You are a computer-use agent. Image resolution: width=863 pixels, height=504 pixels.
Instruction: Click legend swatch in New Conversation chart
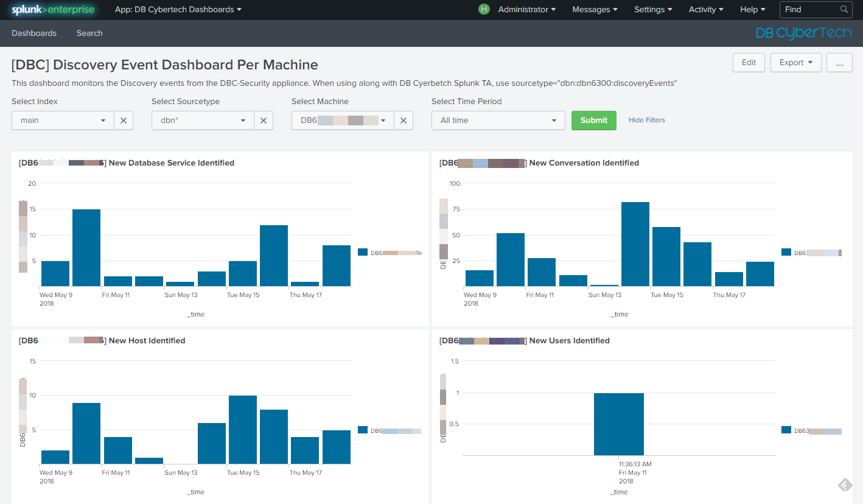(786, 252)
